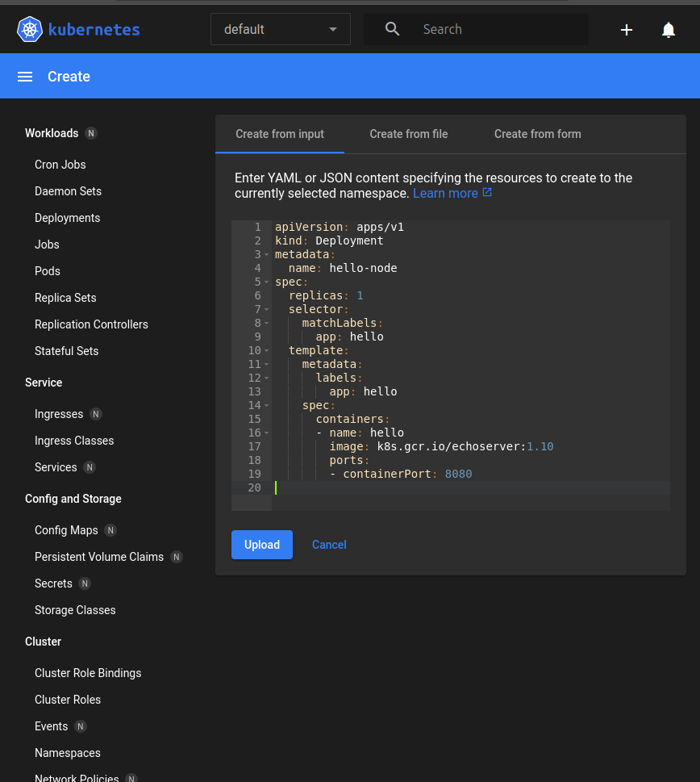Click the 8080 containerPort value
700x782 pixels.
[458, 475]
